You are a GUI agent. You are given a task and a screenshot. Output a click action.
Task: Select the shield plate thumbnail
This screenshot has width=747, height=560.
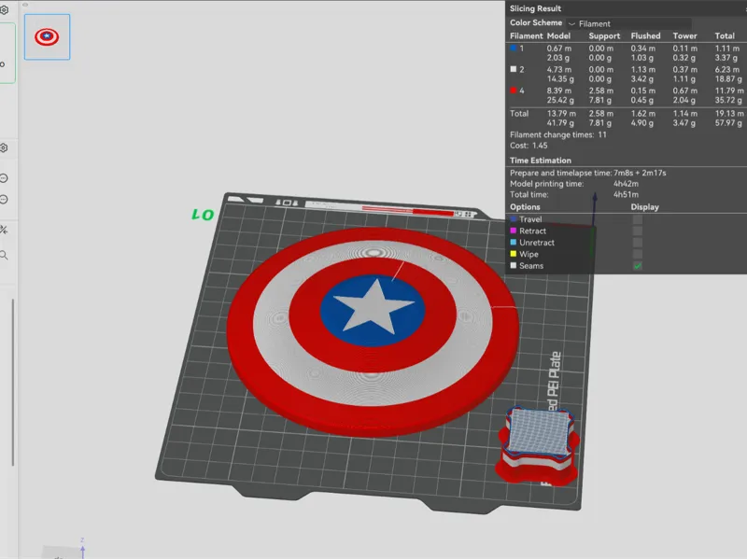click(x=47, y=37)
